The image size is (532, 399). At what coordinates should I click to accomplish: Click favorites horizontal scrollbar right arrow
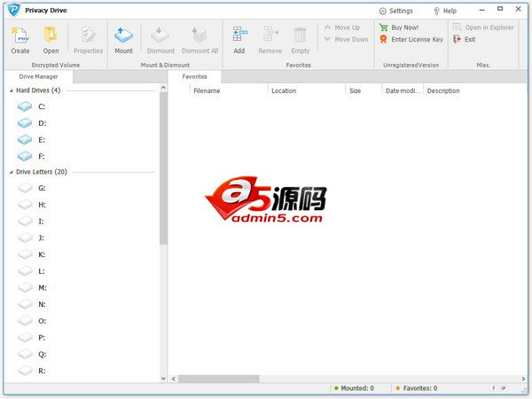523,379
